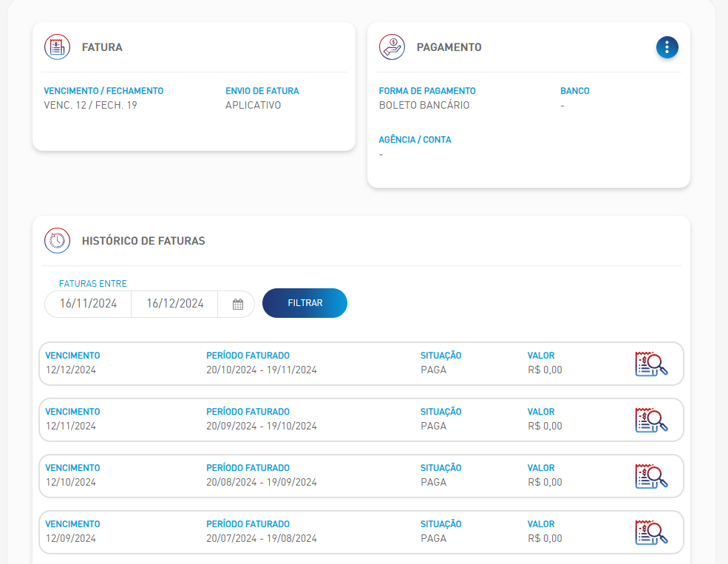Select the invoice row due 12/11/2024
The height and width of the screenshot is (564, 728).
click(361, 420)
